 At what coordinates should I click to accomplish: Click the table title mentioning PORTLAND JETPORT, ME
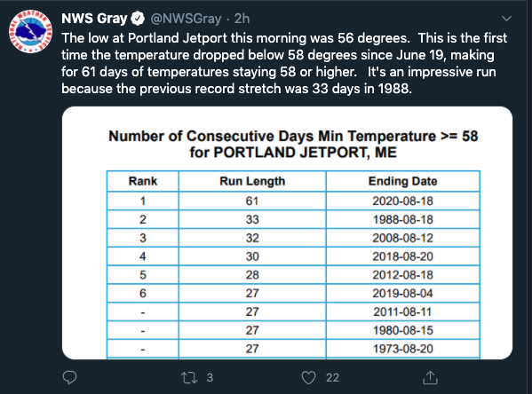293,144
